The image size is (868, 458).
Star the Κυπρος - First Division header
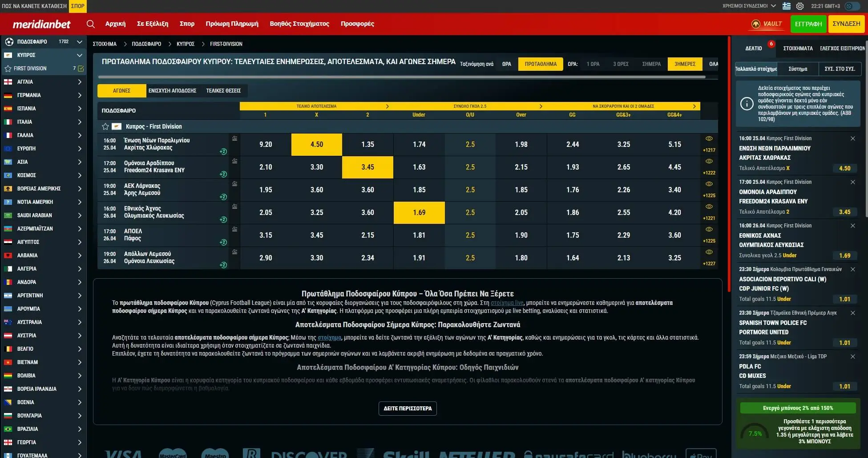(x=105, y=126)
